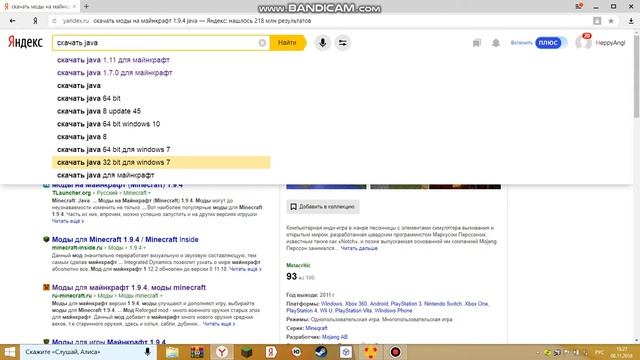Open the Nintendo Switch platform link
Image resolution: width=640 pixels, height=360 pixels.
point(443,304)
